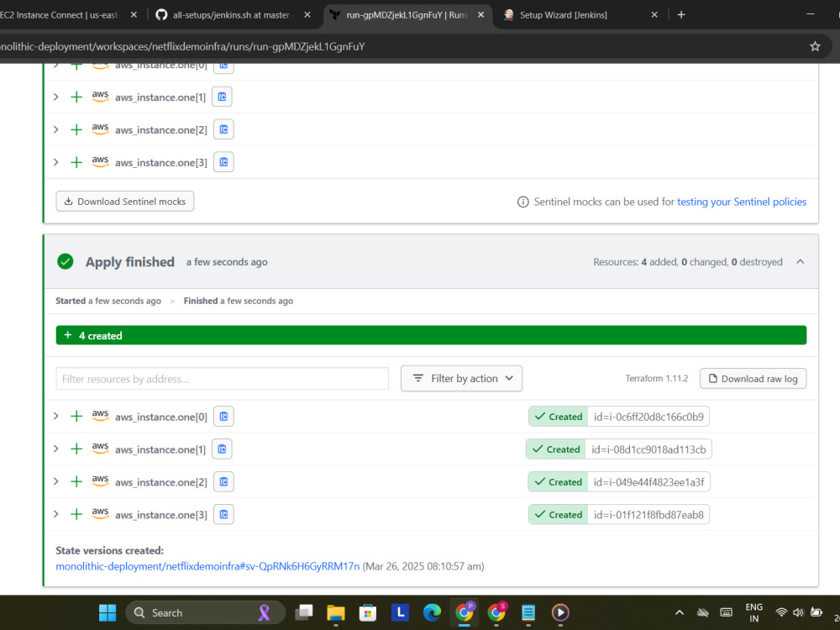Expand applied row aws_instance.one[0]
840x630 pixels.
[x=55, y=417]
